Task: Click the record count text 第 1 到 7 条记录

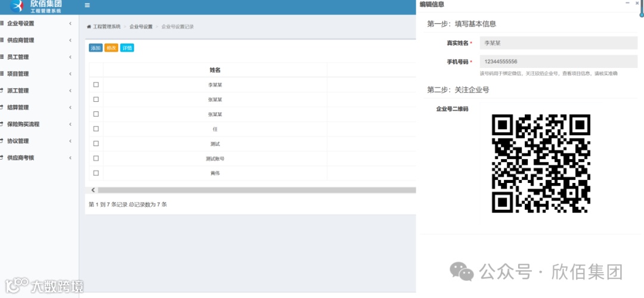Action: (x=108, y=204)
